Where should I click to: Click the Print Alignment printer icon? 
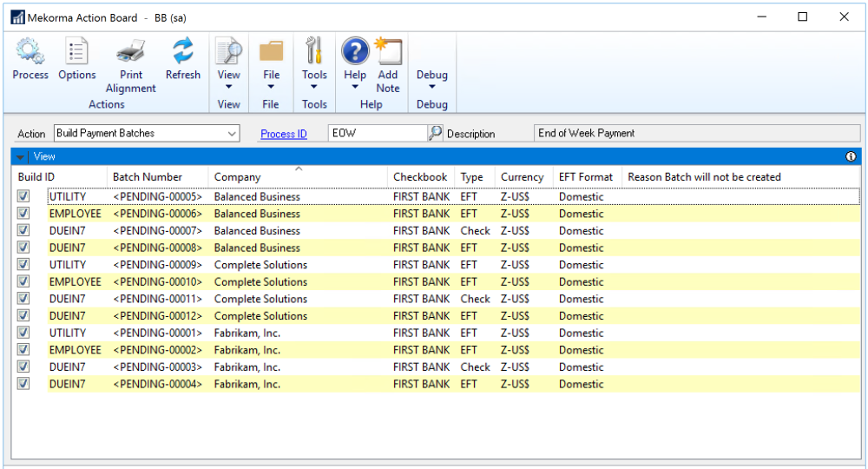tap(130, 54)
